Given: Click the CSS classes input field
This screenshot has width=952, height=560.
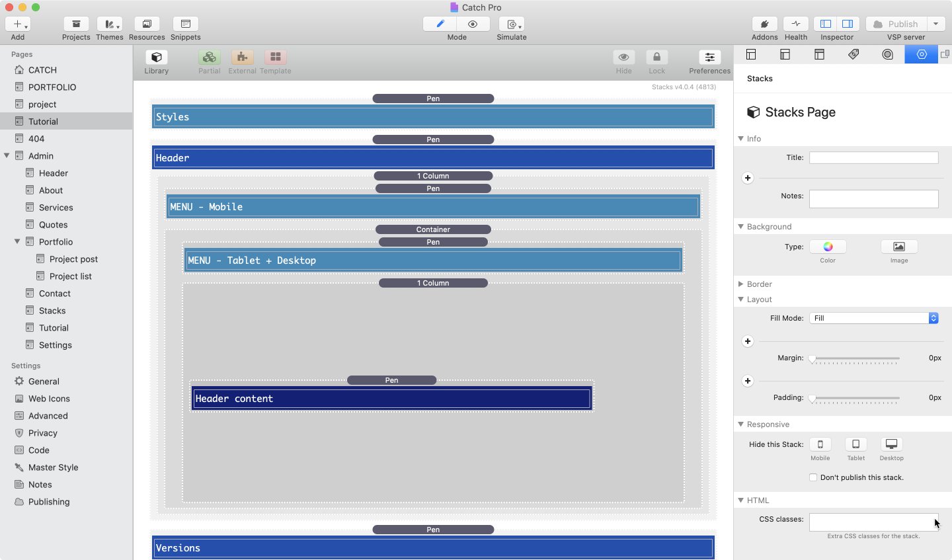Looking at the screenshot, I should pyautogui.click(x=873, y=522).
